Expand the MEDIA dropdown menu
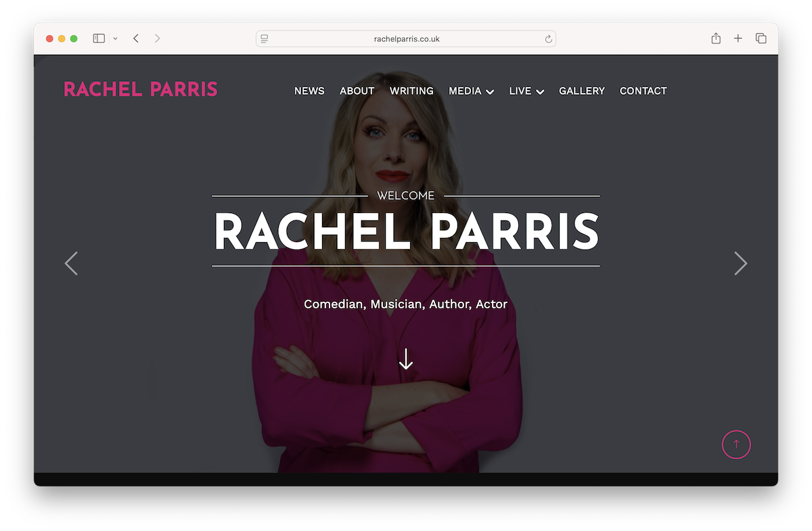Screen dimensions: 812x531 (471, 91)
